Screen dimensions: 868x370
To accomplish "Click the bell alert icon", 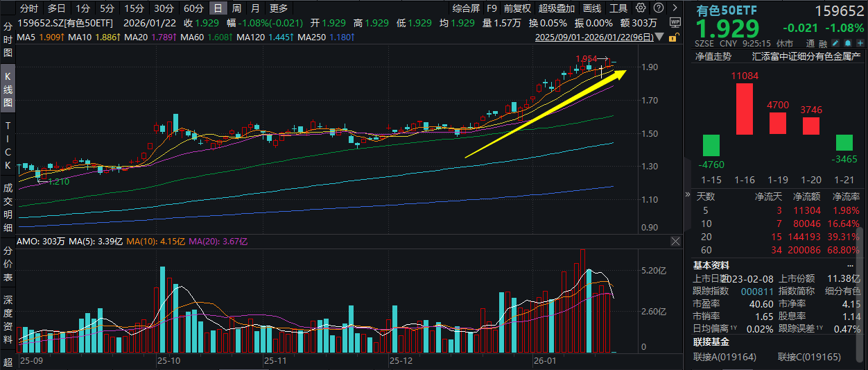I will pos(850,42).
